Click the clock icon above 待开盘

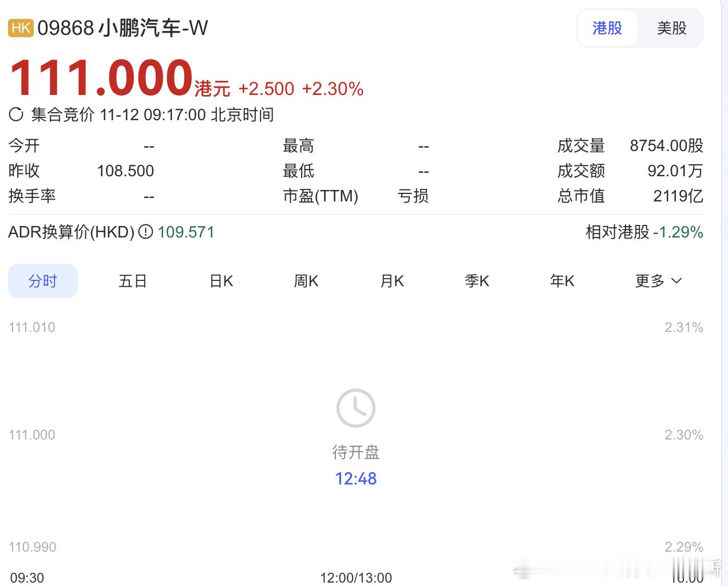tap(355, 407)
